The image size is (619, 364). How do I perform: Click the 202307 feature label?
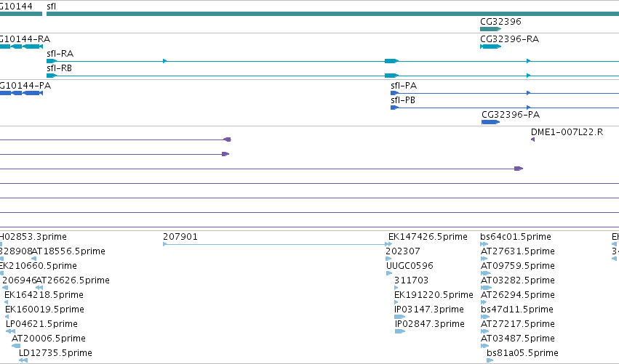[403, 251]
